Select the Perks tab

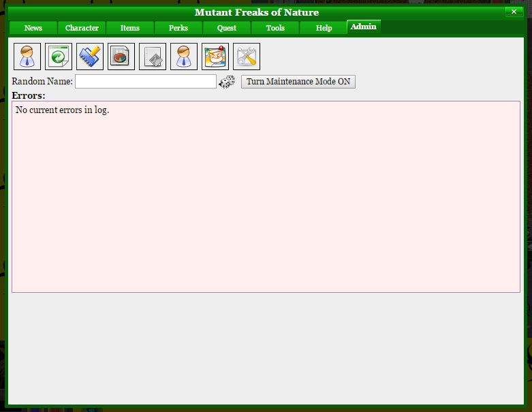[x=178, y=28]
